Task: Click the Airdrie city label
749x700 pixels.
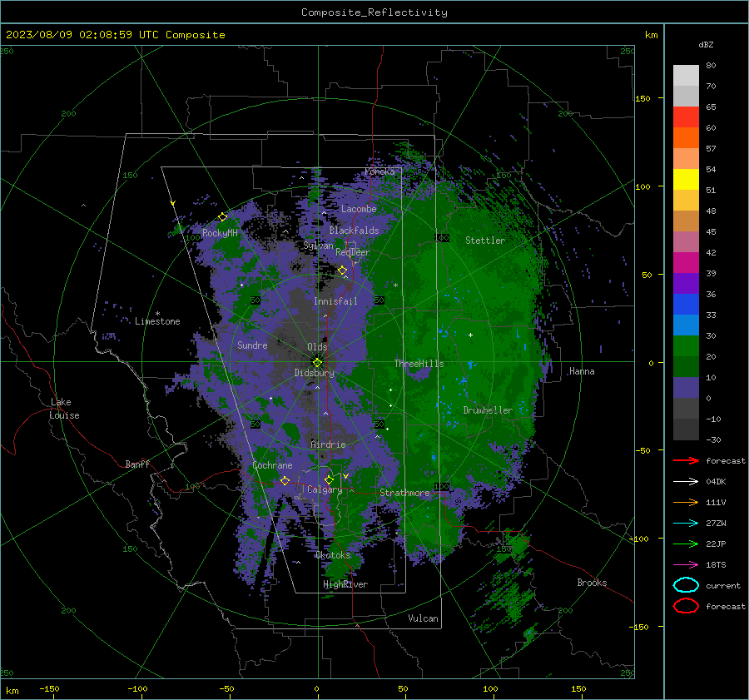Action: [328, 444]
